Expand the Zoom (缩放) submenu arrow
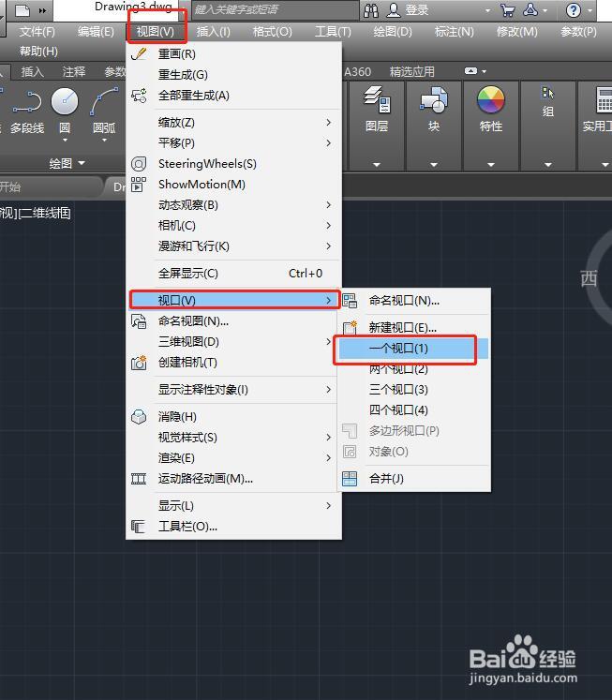Image resolution: width=612 pixels, height=700 pixels. [329, 123]
